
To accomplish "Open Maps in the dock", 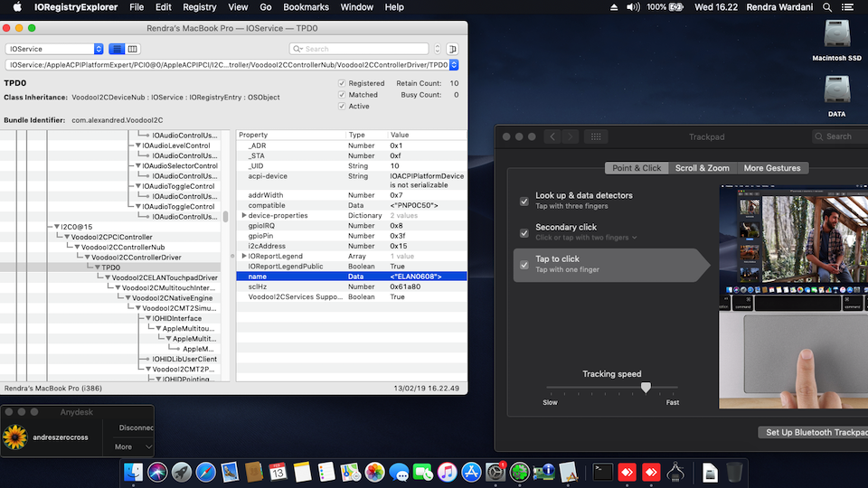I will (x=351, y=472).
